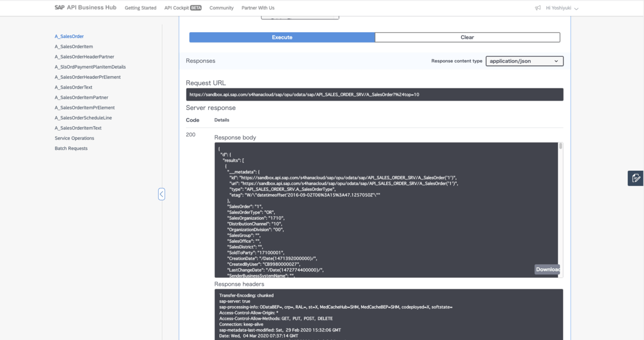Click the "SalesOrderType": "OR" line
This screenshot has height=340, width=644.
pyautogui.click(x=251, y=212)
